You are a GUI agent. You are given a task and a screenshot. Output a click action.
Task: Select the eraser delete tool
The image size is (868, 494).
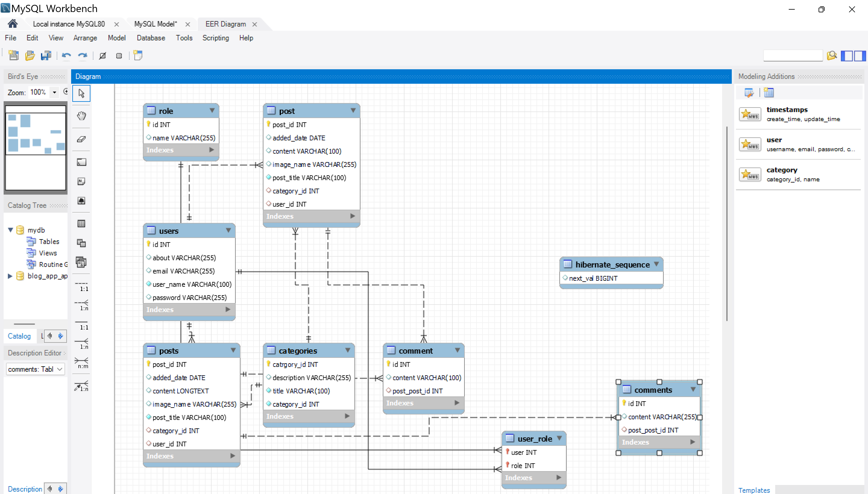point(81,139)
